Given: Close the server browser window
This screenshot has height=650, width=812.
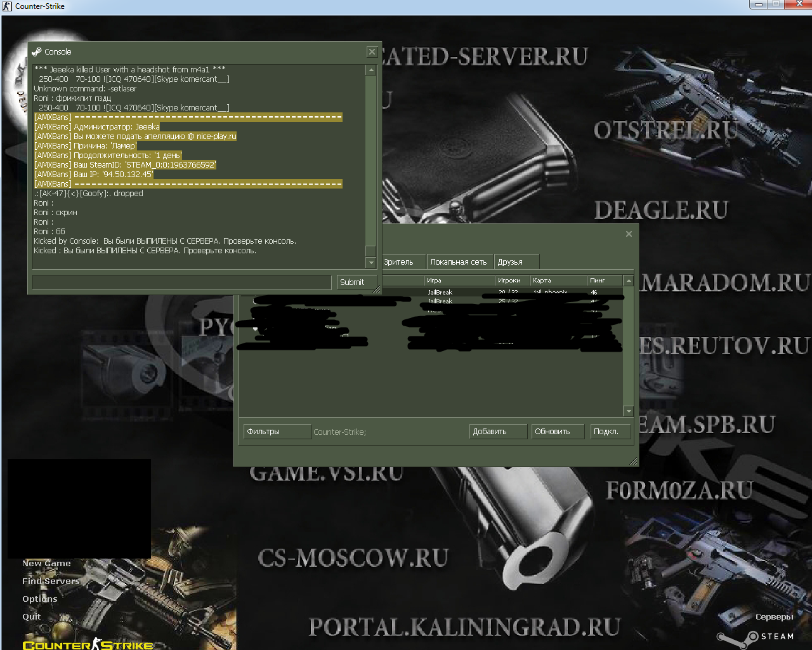Looking at the screenshot, I should [629, 234].
